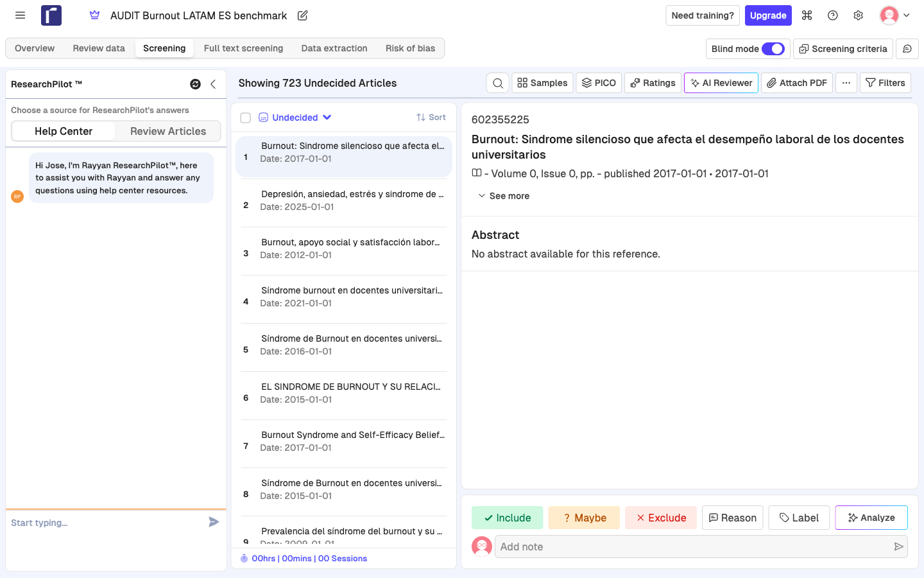
Task: Open the Sort options
Action: [431, 118]
